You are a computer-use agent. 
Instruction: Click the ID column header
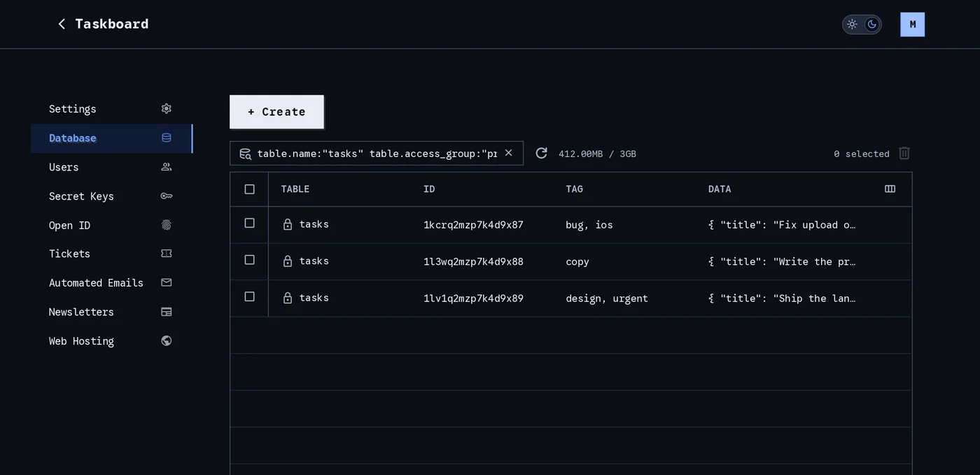pos(429,189)
